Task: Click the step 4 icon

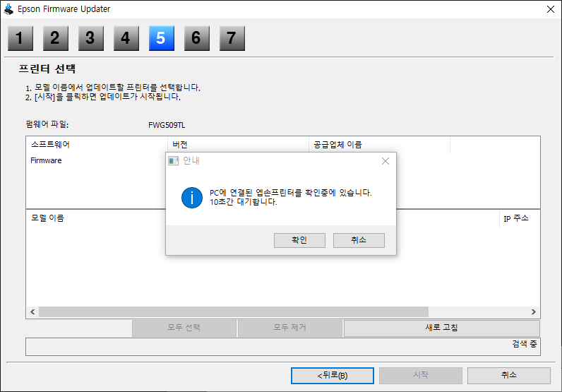Action: coord(126,38)
